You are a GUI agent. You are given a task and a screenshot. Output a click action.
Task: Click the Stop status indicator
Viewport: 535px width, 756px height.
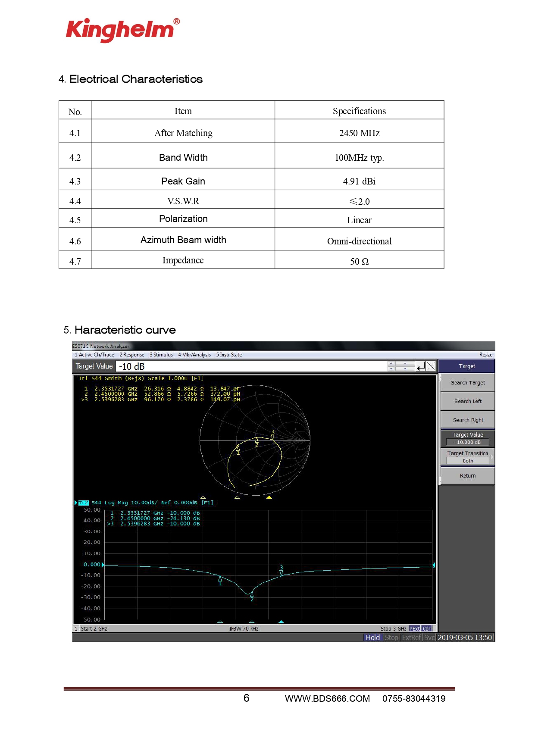click(391, 637)
